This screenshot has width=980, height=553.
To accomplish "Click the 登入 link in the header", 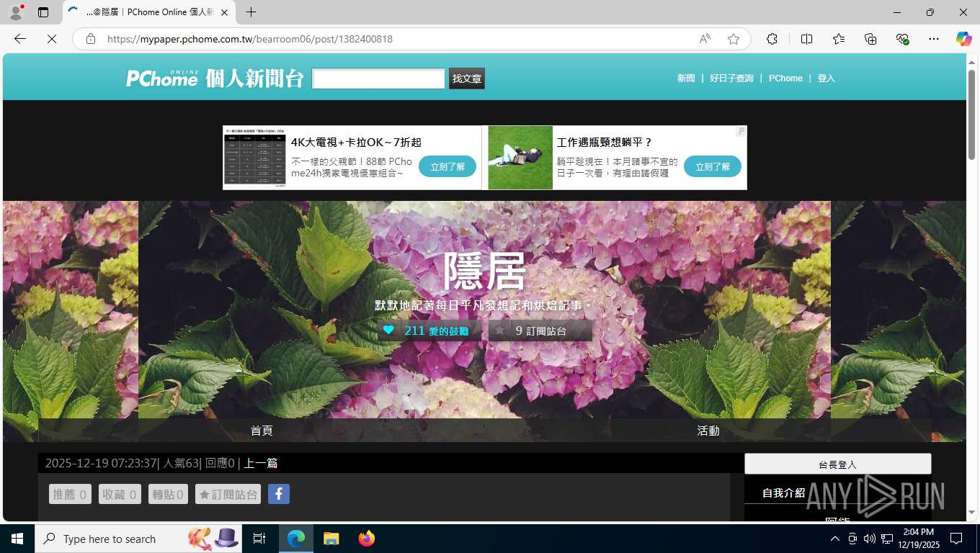I will pos(826,78).
